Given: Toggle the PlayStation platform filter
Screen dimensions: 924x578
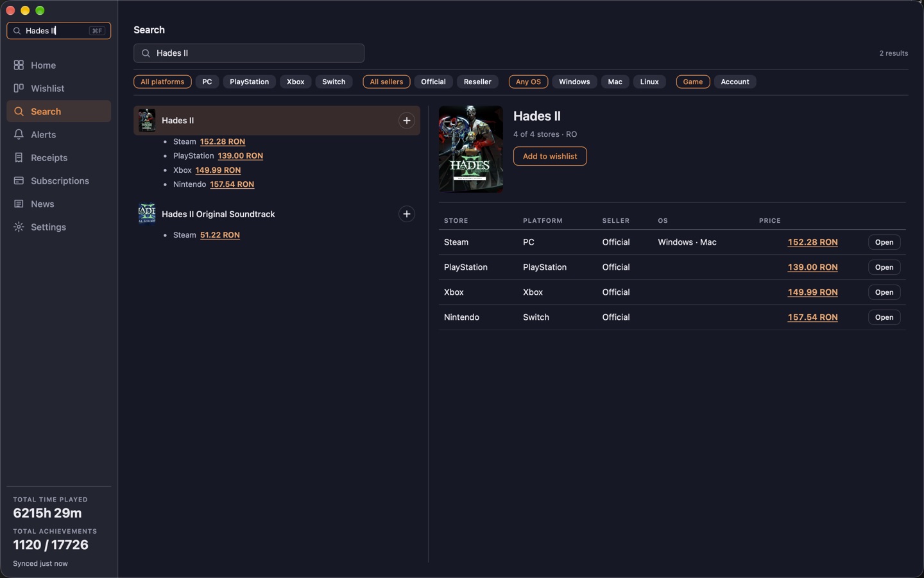Looking at the screenshot, I should 250,82.
